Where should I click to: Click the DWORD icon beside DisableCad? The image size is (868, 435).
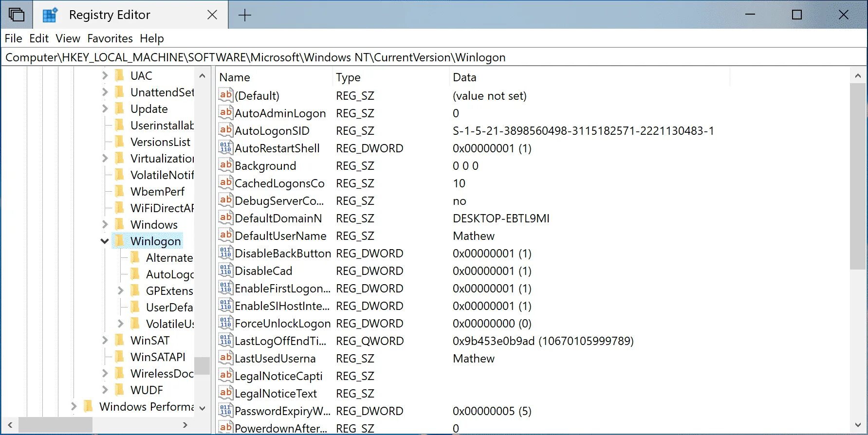coord(225,271)
